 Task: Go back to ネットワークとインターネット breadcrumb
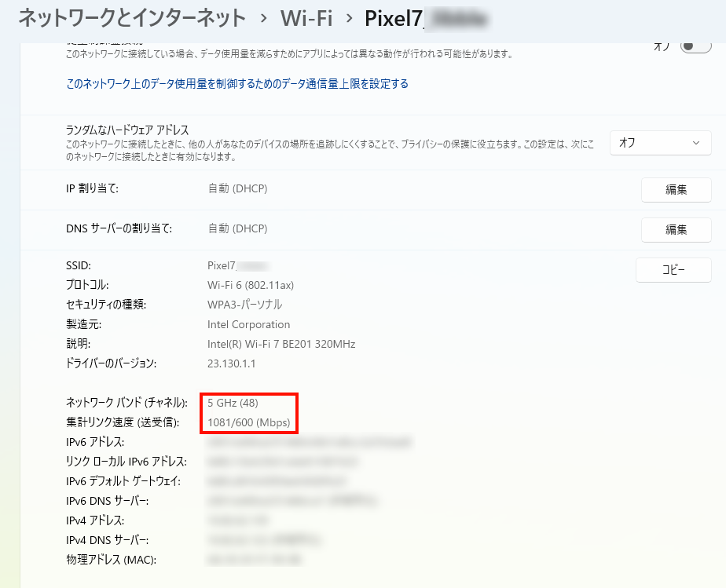(x=131, y=17)
